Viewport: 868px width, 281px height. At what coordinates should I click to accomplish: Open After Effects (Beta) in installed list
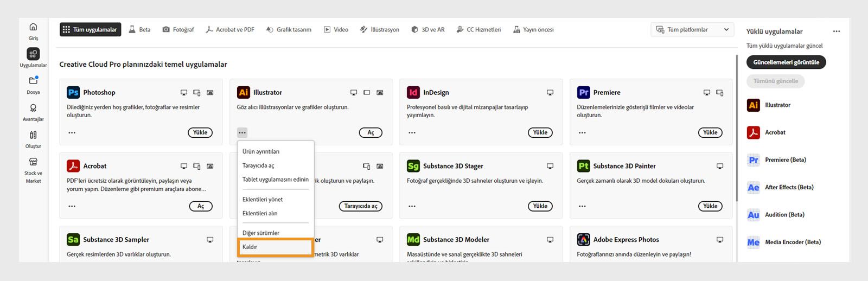coord(780,187)
